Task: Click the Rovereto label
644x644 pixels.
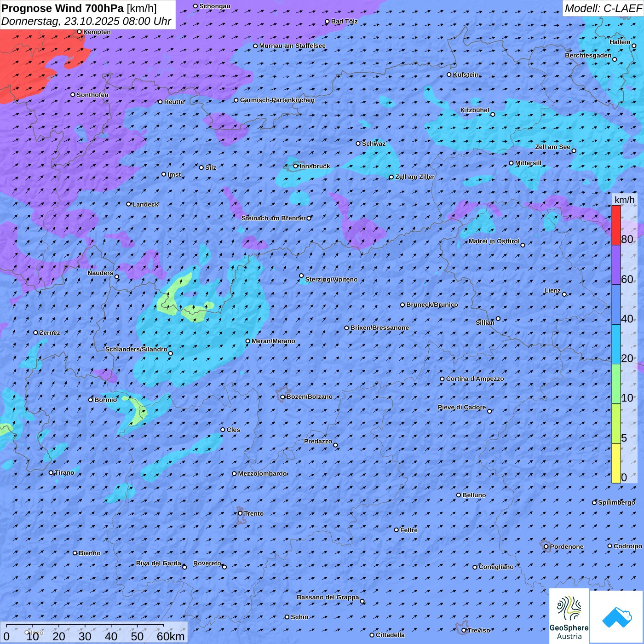Action: pos(207,563)
